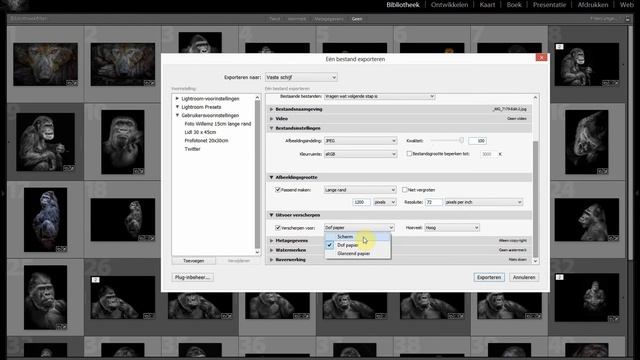Viewport: 640px width, 360px height.
Task: Switch to the Bibliotheek module
Action: point(403,5)
